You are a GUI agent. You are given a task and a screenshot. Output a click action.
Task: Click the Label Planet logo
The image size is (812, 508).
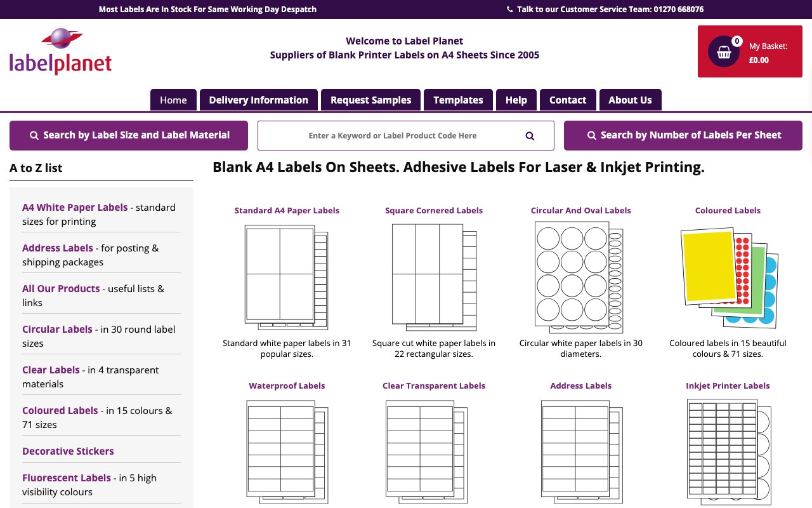(x=60, y=51)
